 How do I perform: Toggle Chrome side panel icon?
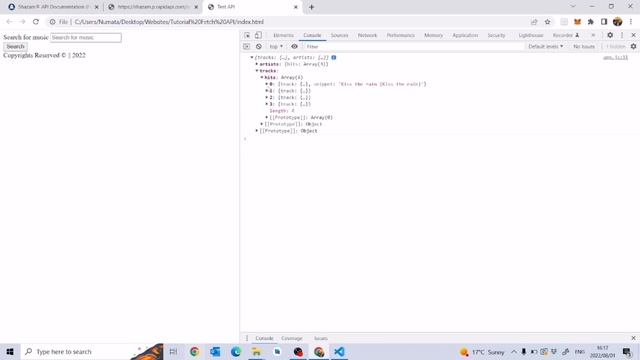click(x=604, y=22)
